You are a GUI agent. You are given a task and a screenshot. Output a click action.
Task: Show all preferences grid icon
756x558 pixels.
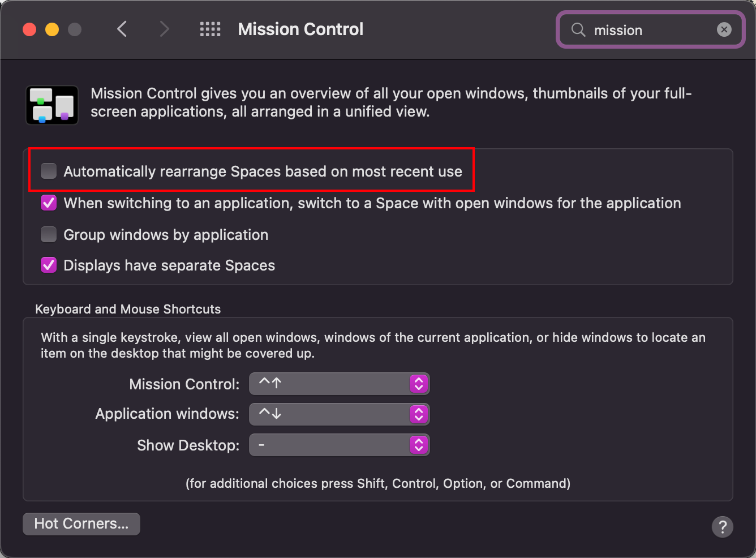pos(210,29)
